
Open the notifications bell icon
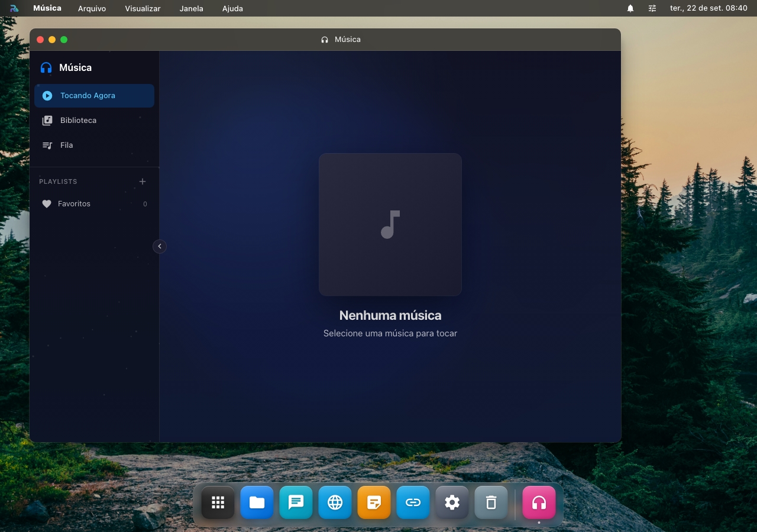[x=630, y=8]
